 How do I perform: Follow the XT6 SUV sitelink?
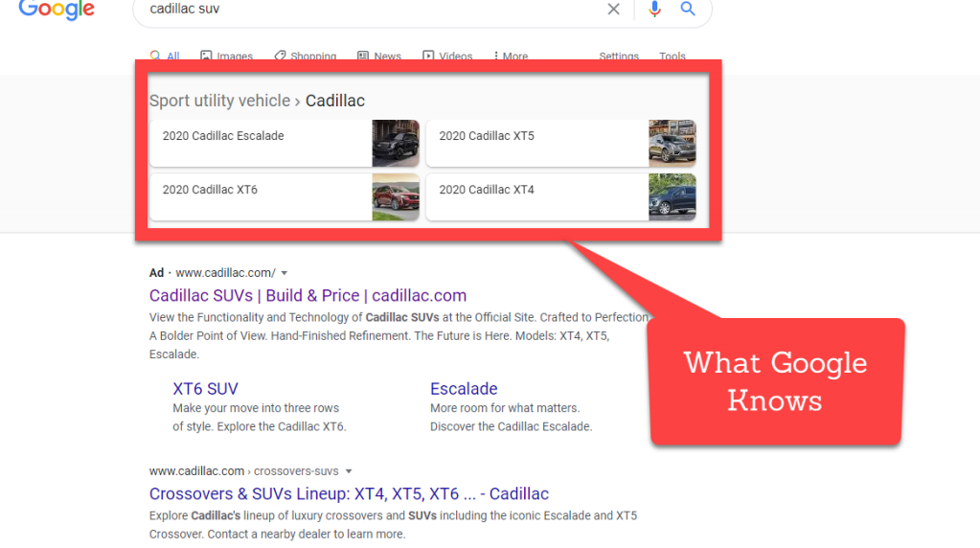click(x=205, y=388)
